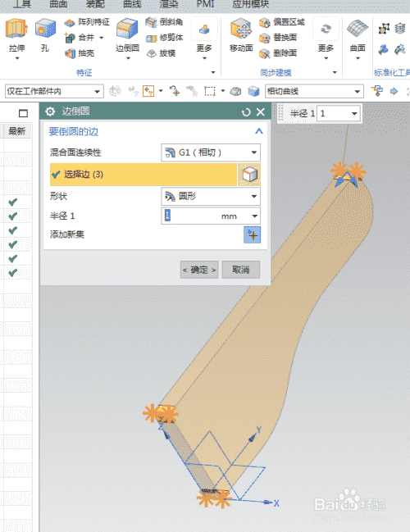The height and width of the screenshot is (532, 410).
Task: Select the 抽壳 shell tool
Action: click(x=80, y=53)
